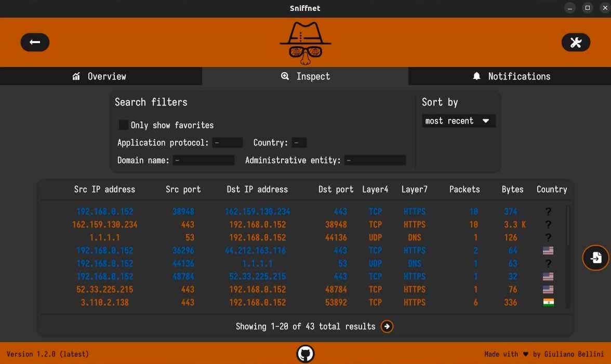This screenshot has height=364, width=611.
Task: Open the Notifications tab
Action: point(511,76)
